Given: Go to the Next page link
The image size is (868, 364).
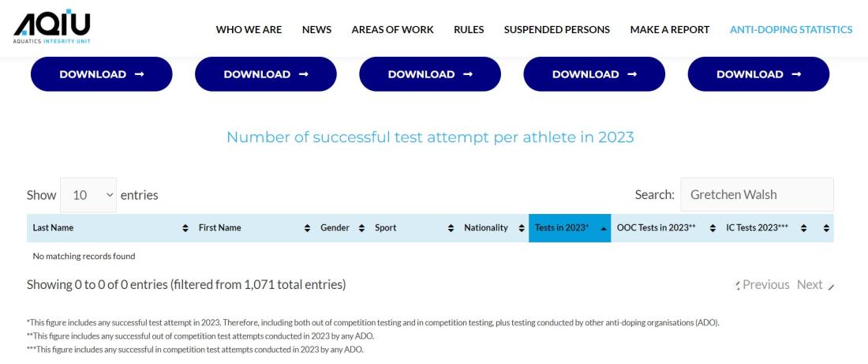Looking at the screenshot, I should 815,285.
